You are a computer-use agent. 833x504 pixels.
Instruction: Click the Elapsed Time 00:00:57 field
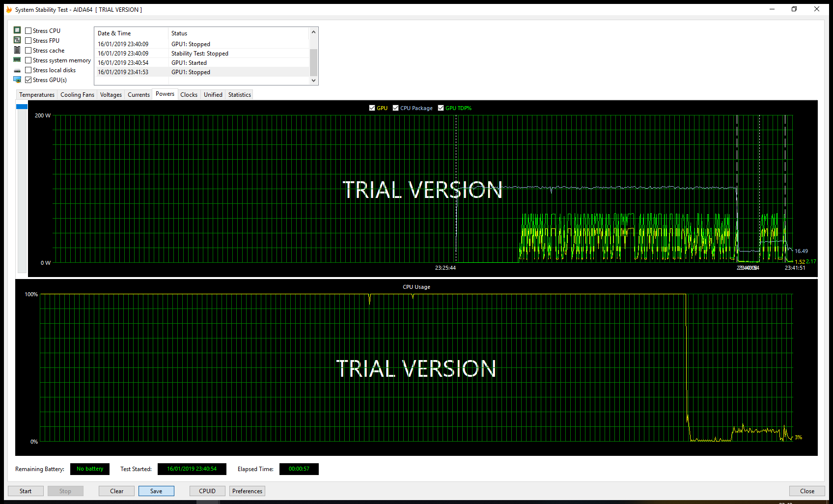[x=299, y=469]
